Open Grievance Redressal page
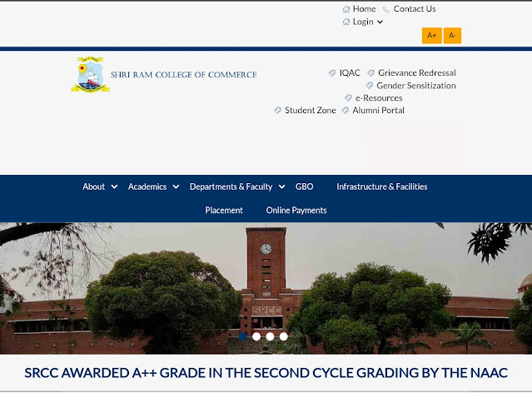 click(x=417, y=72)
